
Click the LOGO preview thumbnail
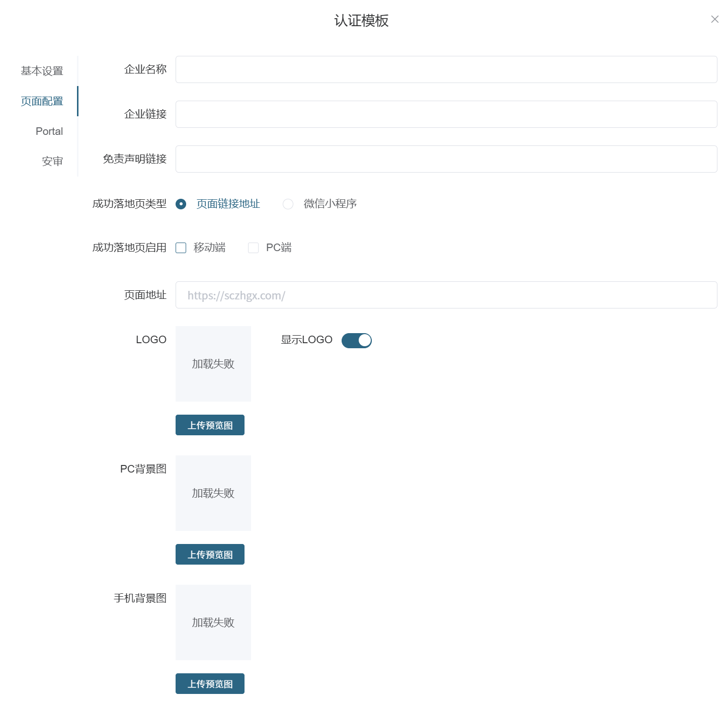213,364
